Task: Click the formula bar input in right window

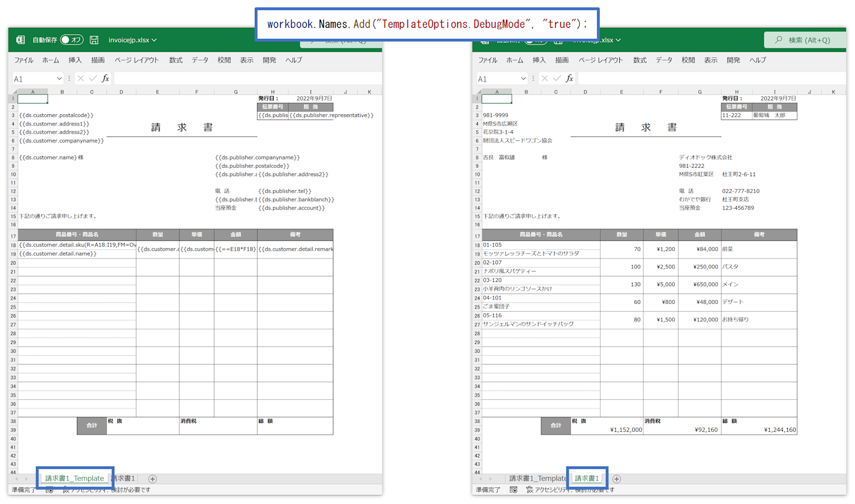Action: point(712,78)
